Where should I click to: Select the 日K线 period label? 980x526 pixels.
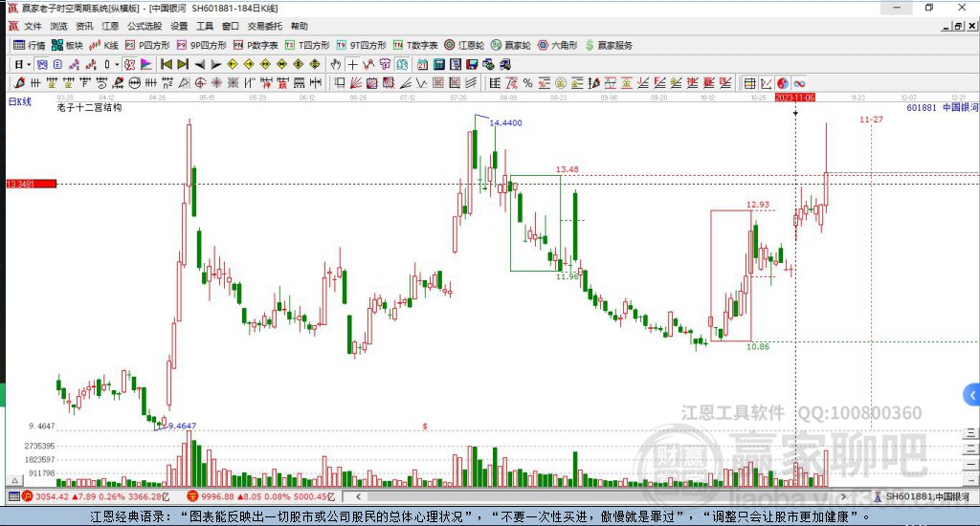click(x=19, y=101)
